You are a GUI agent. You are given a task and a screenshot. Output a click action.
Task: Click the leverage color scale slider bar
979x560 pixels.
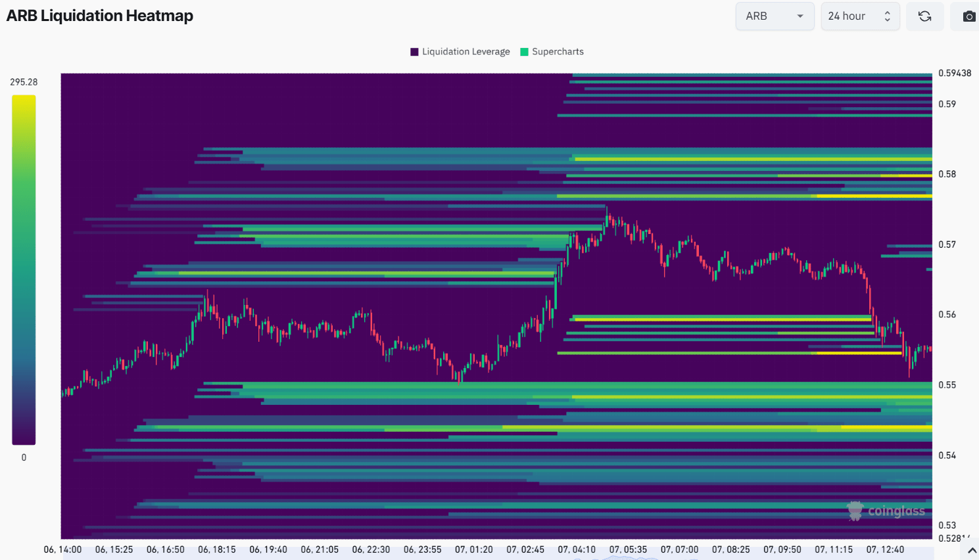coord(24,269)
